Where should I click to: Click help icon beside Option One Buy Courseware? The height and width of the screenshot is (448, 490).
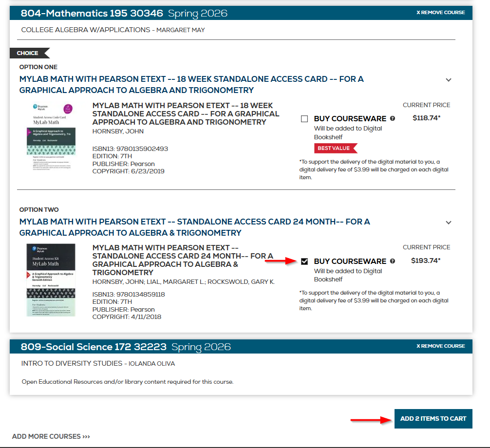393,119
